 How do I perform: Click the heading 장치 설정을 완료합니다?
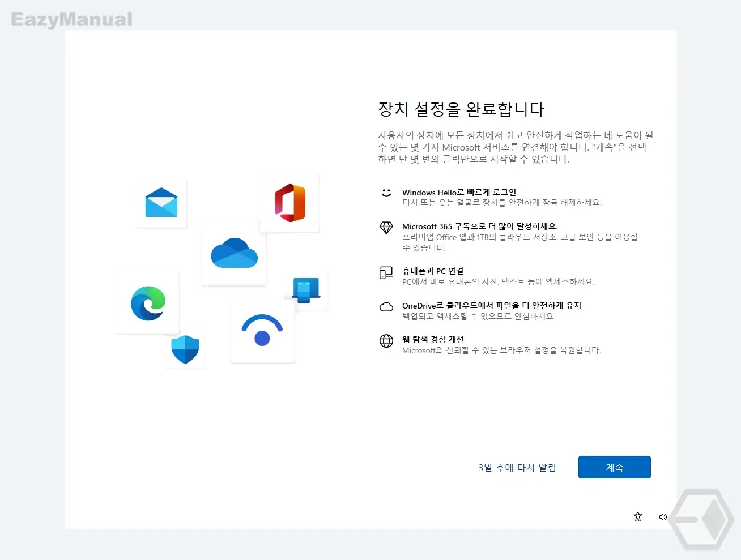pos(461,109)
